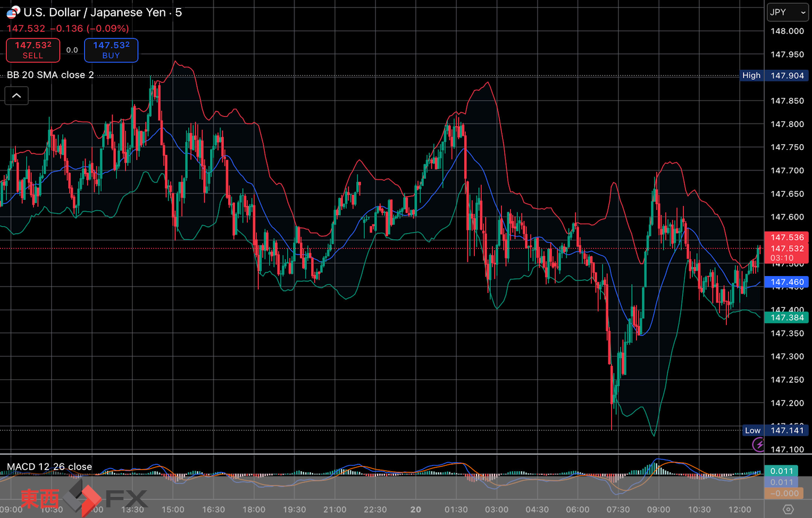The image size is (812, 518).
Task: Click the blue 147.460 basis price label
Action: [786, 282]
